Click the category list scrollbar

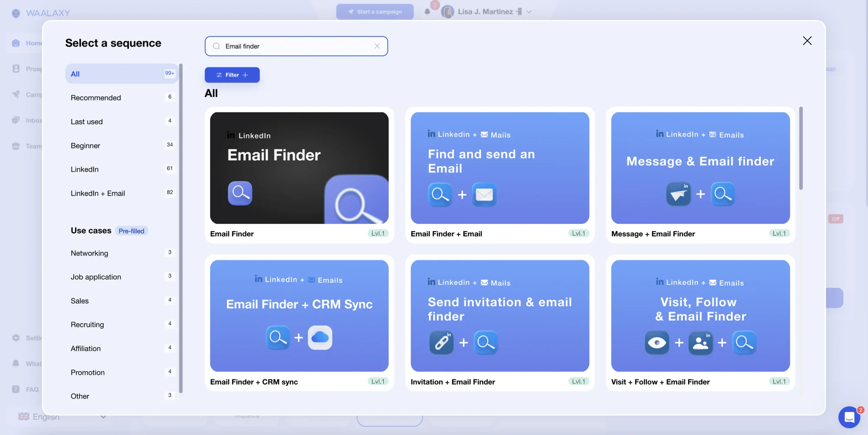[181, 228]
